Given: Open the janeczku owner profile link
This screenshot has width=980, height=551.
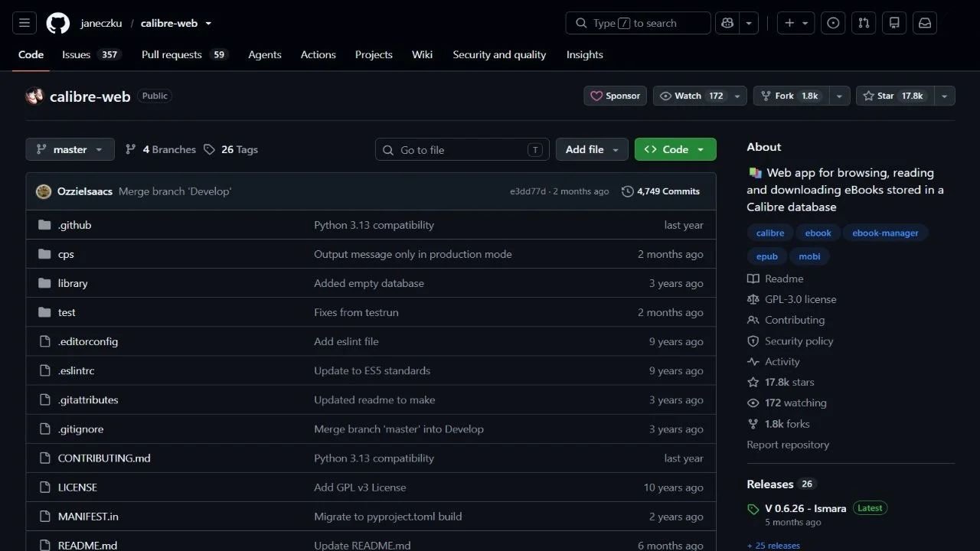Looking at the screenshot, I should [x=101, y=23].
